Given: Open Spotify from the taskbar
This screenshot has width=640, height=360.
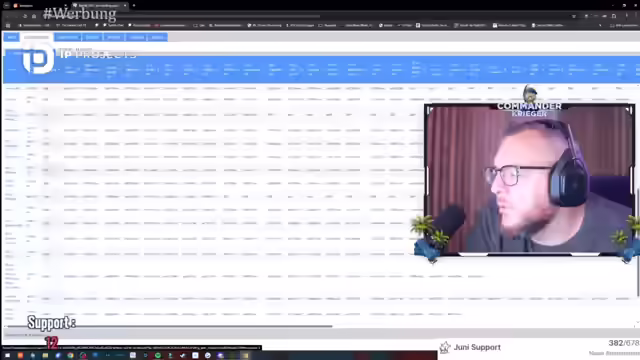Looking at the screenshot, I should 158,356.
